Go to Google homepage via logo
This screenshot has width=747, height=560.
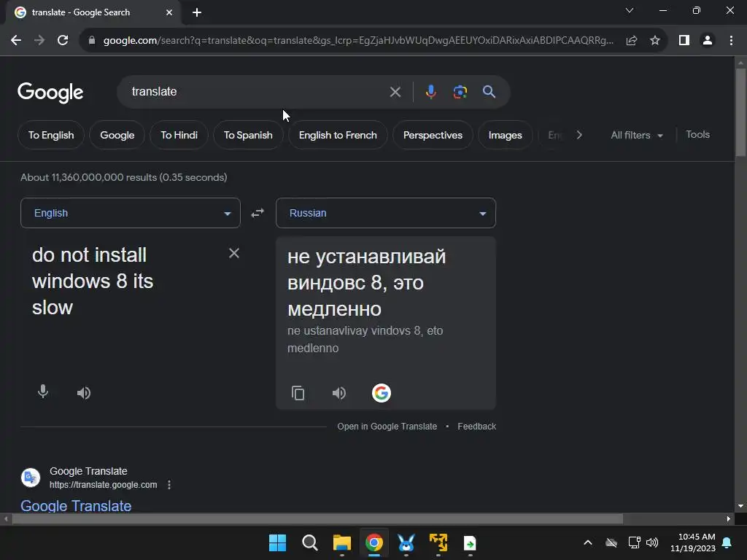pos(50,93)
